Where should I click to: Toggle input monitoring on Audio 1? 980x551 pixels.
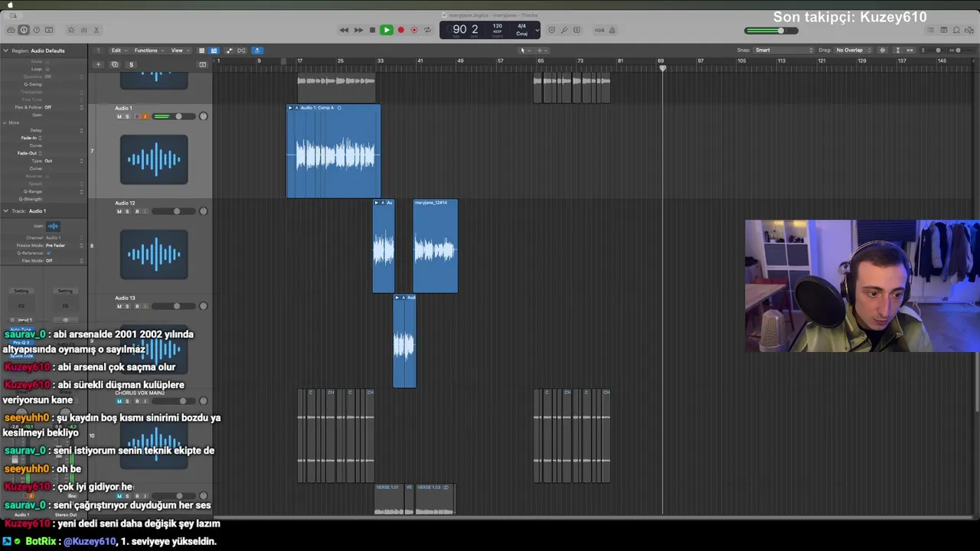[145, 116]
